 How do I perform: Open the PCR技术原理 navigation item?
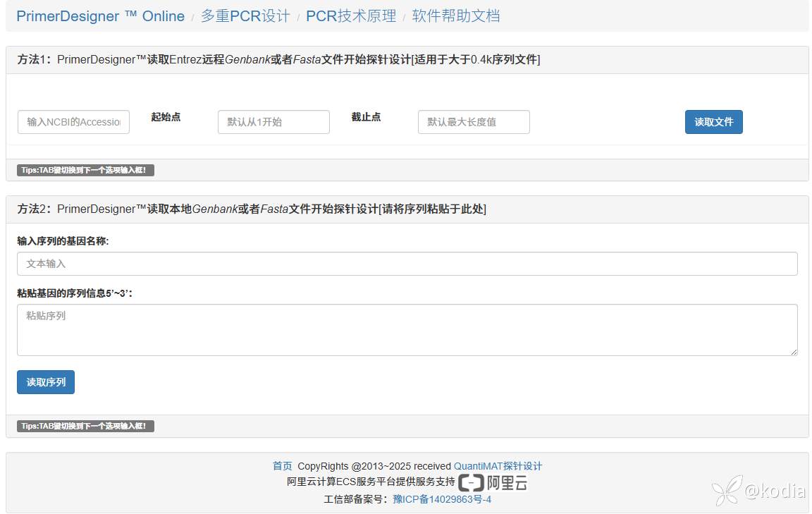(350, 16)
